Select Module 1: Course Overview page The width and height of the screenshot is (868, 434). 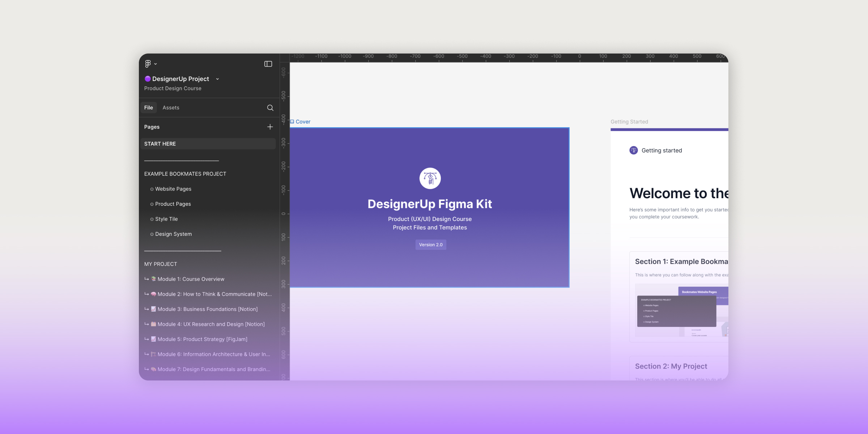click(x=191, y=279)
